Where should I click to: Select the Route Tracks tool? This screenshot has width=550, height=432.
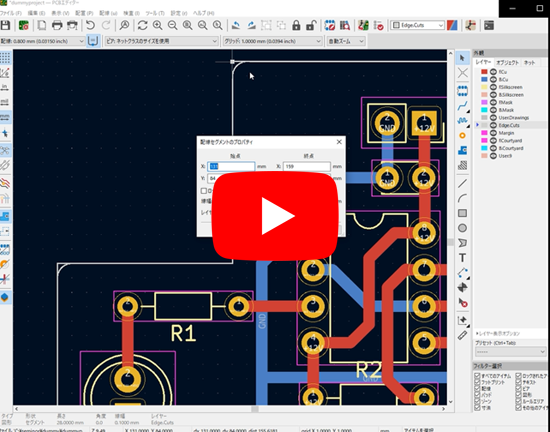[x=462, y=106]
